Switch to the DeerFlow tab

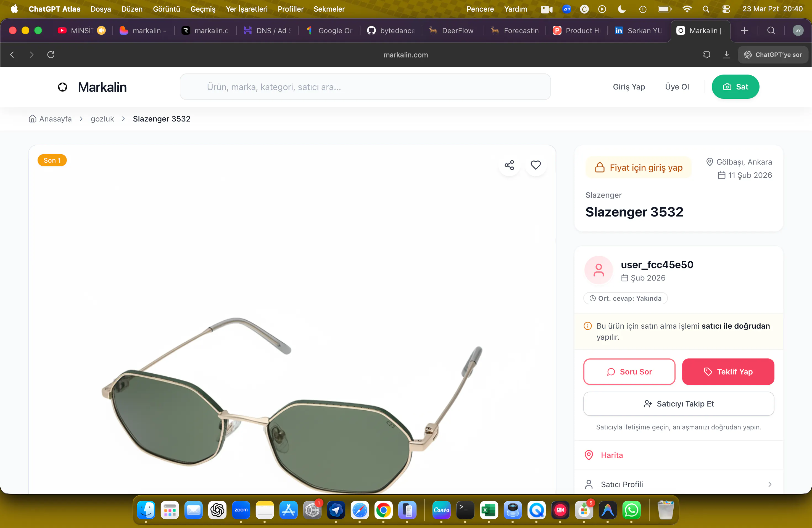pos(453,31)
